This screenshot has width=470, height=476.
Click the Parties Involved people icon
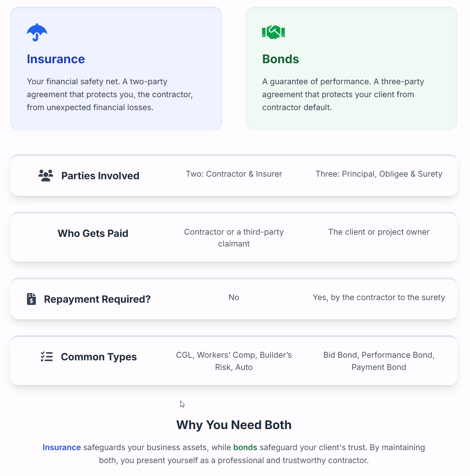coord(46,176)
